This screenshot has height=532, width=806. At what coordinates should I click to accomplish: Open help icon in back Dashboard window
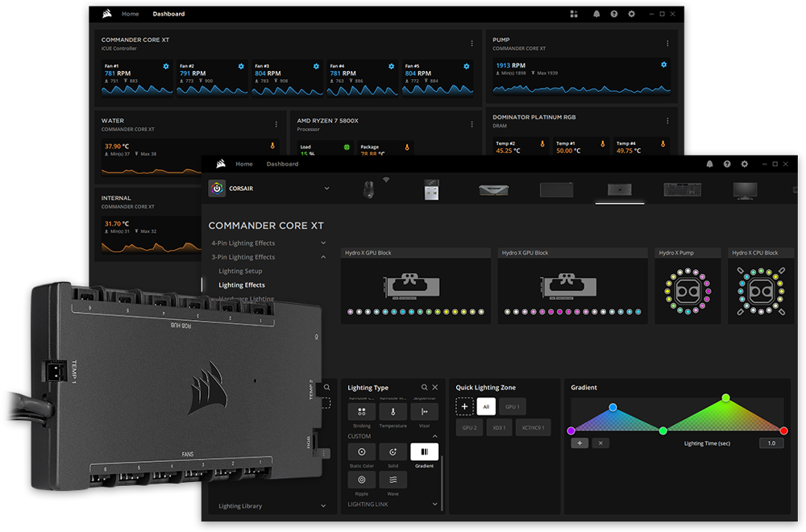click(x=613, y=14)
